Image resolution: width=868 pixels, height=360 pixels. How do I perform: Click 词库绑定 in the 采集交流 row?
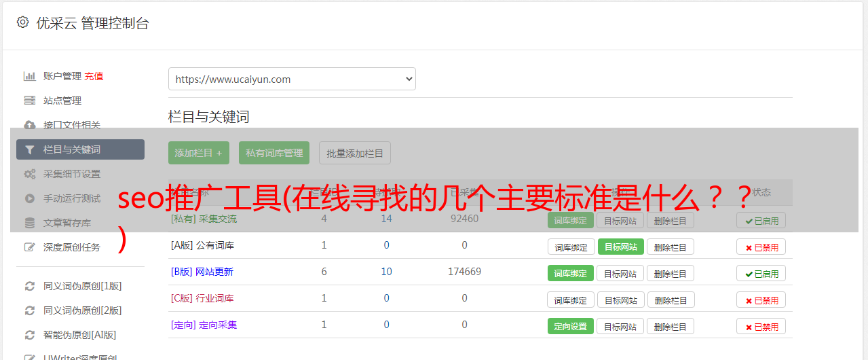click(x=571, y=221)
